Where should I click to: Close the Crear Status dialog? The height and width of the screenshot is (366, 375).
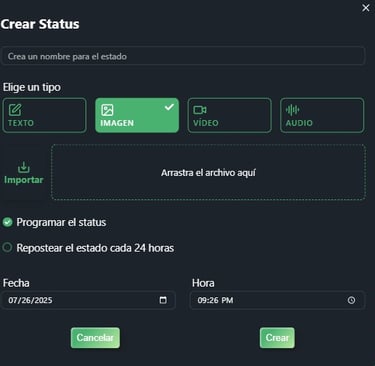tap(366, 8)
